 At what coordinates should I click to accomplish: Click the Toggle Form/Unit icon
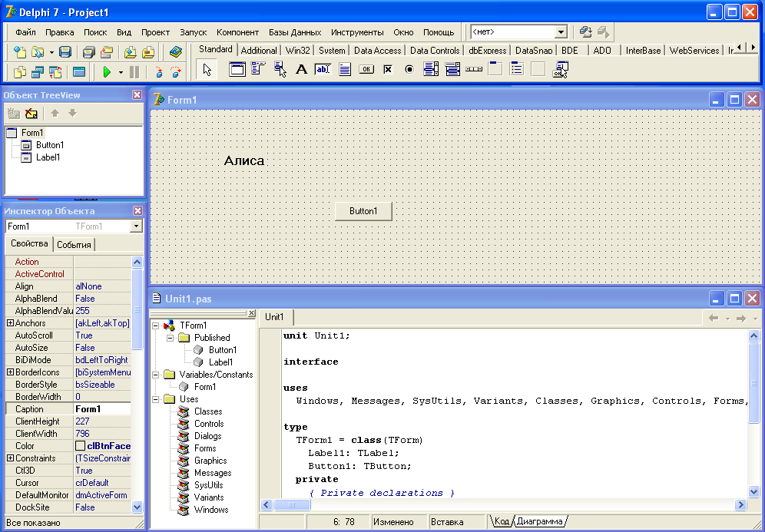tap(55, 72)
